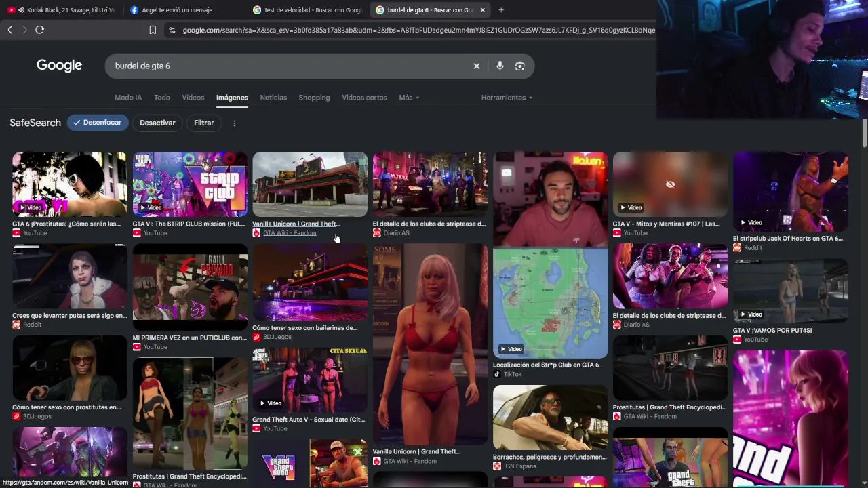Click the IGN España source icon
Screen dimensions: 868x488
497,466
